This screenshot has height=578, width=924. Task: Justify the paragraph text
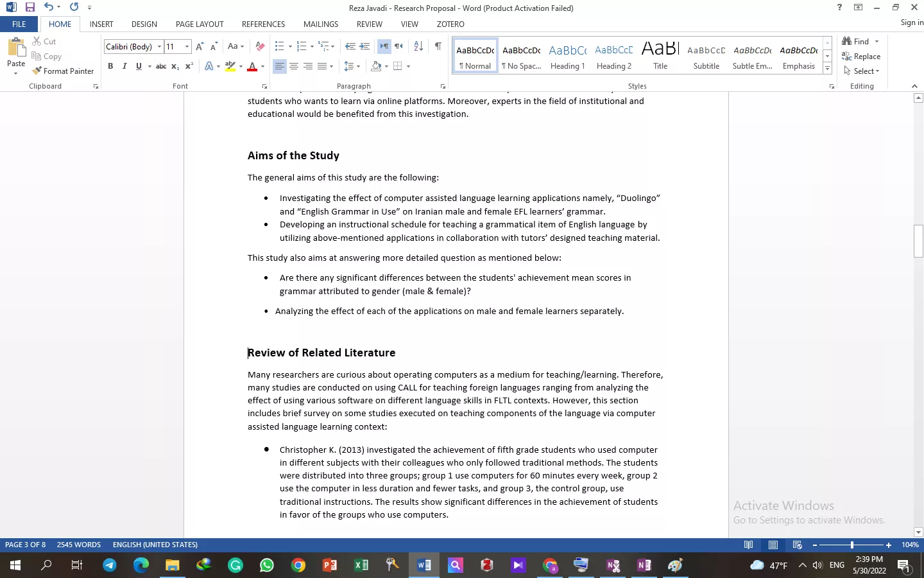click(322, 66)
